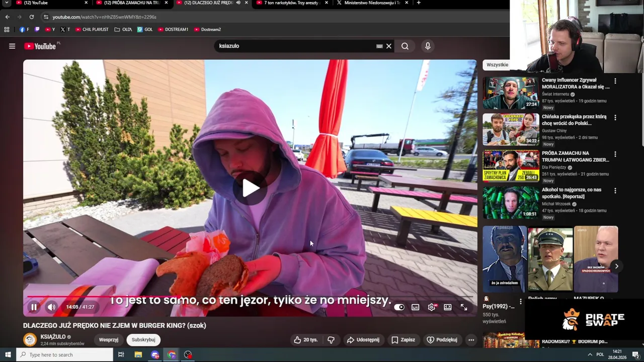The height and width of the screenshot is (362, 644).
Task: Subscribe with Subskrybuj button
Action: tap(143, 340)
